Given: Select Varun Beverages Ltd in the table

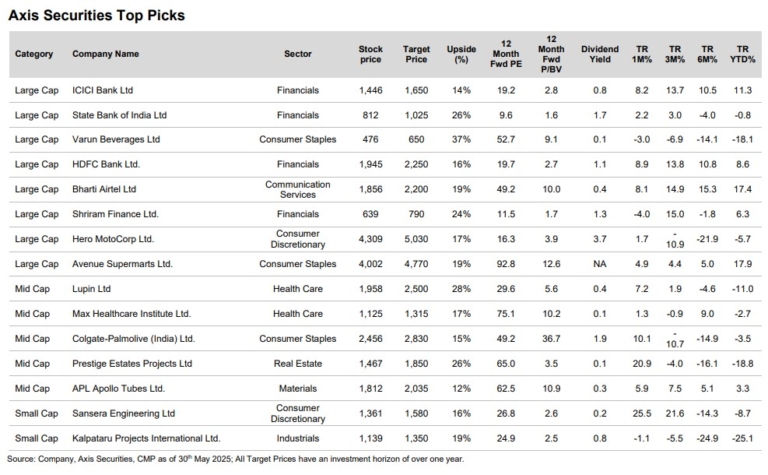Looking at the screenshot, I should click(116, 140).
